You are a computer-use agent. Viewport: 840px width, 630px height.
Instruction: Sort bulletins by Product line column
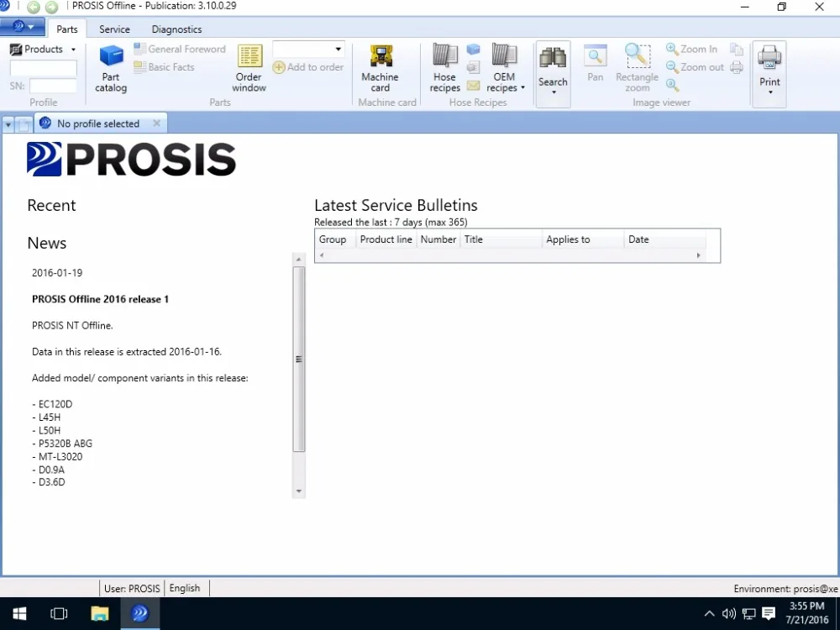(x=386, y=239)
